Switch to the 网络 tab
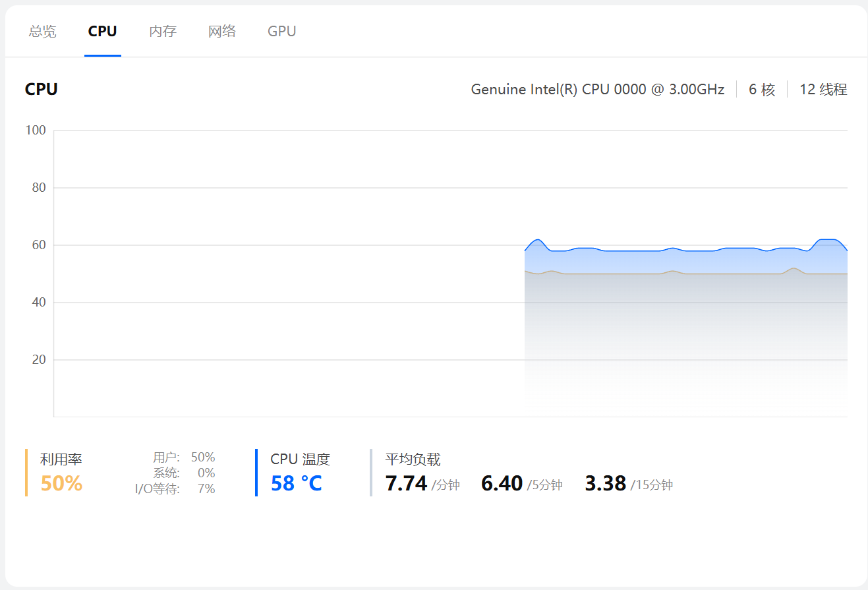The width and height of the screenshot is (868, 590). [x=222, y=31]
